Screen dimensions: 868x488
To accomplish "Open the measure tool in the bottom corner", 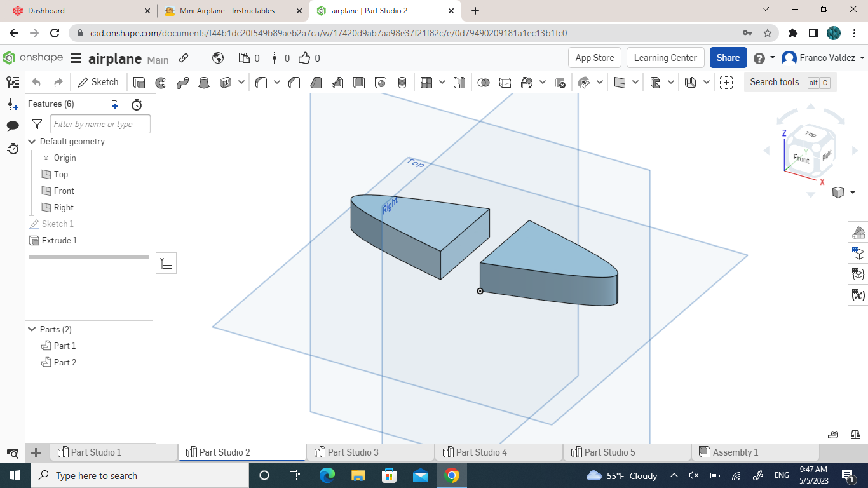I will point(833,434).
